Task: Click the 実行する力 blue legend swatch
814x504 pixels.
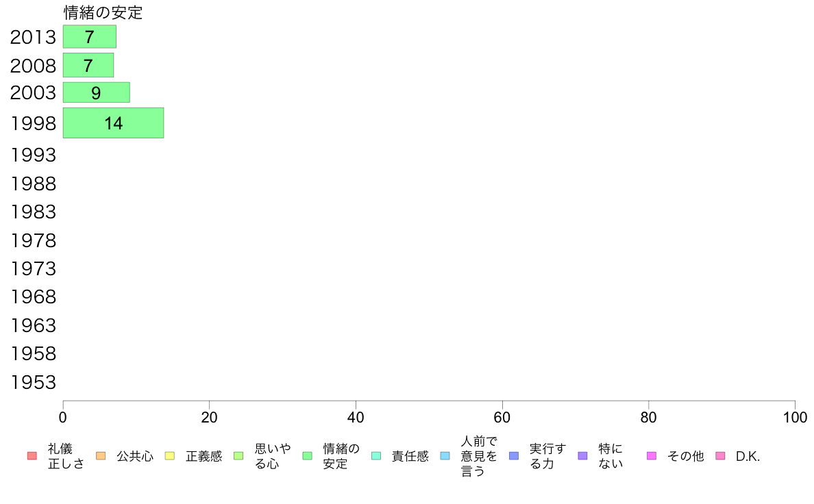Action: [514, 456]
